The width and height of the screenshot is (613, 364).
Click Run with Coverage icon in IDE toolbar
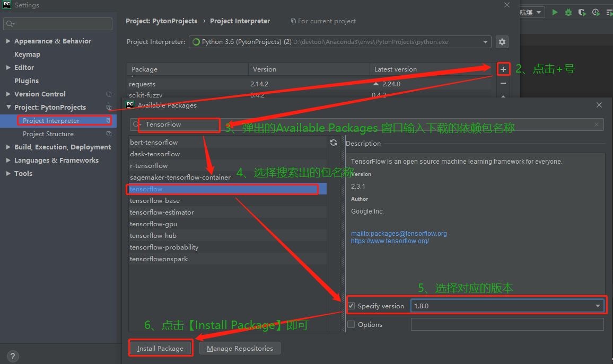click(582, 13)
